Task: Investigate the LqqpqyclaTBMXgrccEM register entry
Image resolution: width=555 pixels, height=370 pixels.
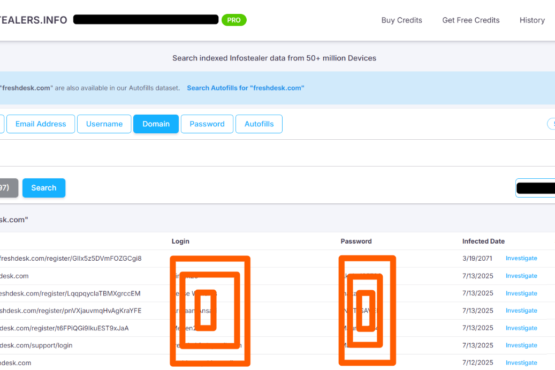Action: (521, 293)
